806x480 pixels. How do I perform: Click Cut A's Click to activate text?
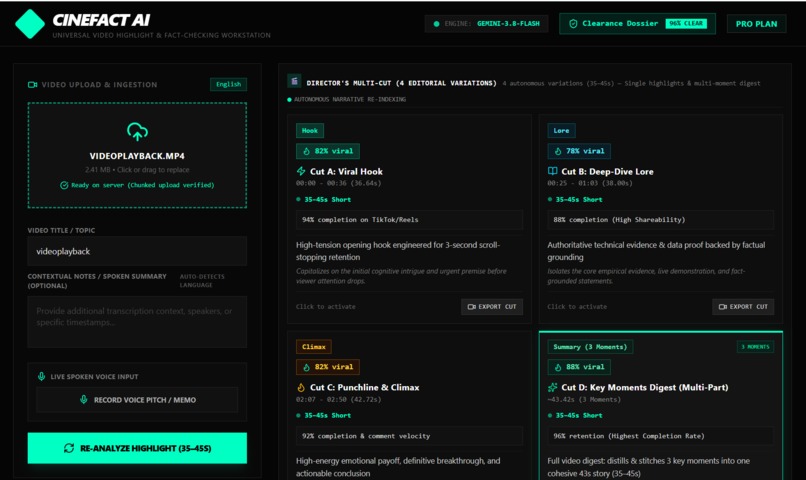(x=325, y=307)
